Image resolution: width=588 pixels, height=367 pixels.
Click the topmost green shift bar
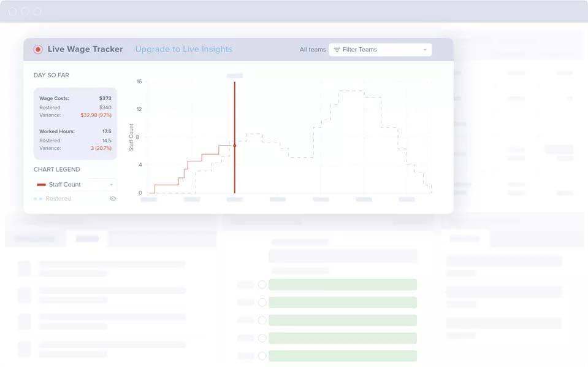(343, 284)
